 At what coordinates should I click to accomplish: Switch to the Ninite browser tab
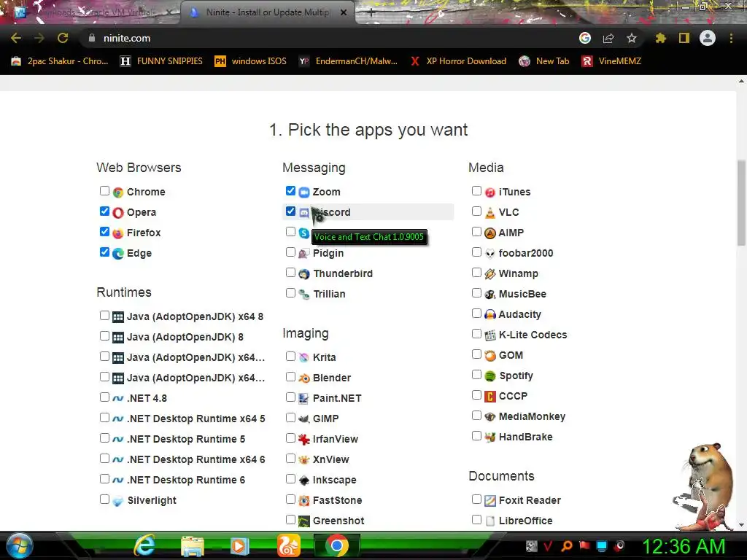pos(267,12)
